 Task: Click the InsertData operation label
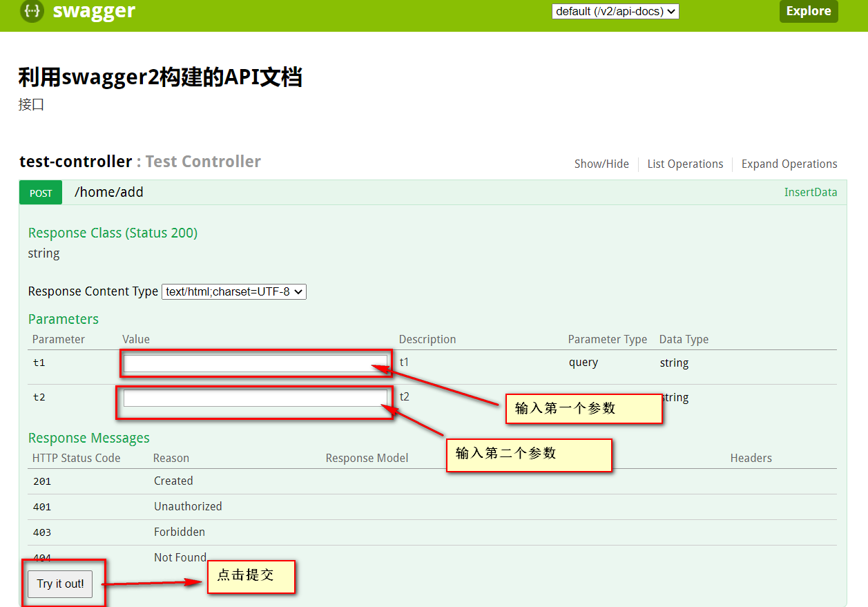click(x=811, y=192)
